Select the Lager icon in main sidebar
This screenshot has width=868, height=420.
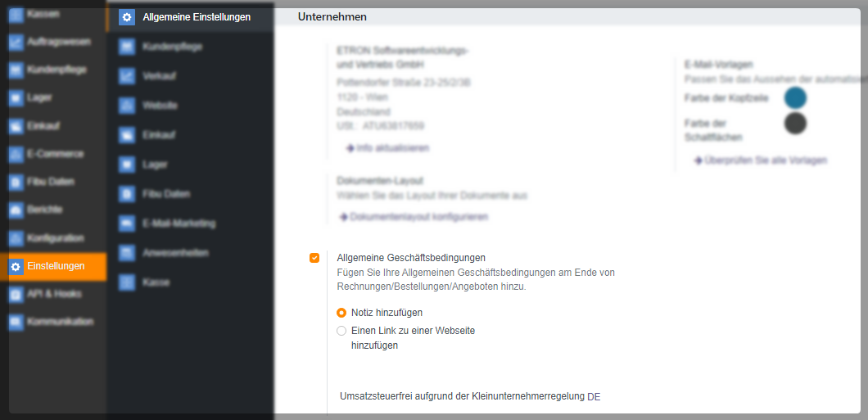click(16, 98)
